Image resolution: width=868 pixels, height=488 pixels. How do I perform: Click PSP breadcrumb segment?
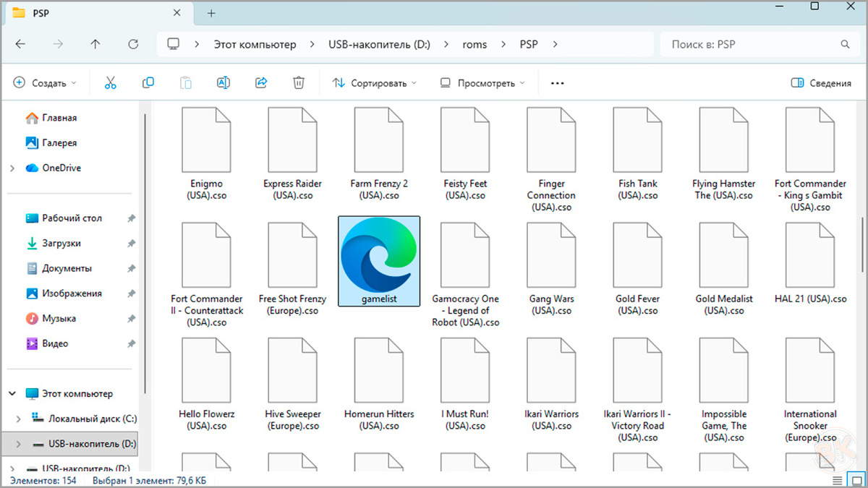pyautogui.click(x=529, y=44)
